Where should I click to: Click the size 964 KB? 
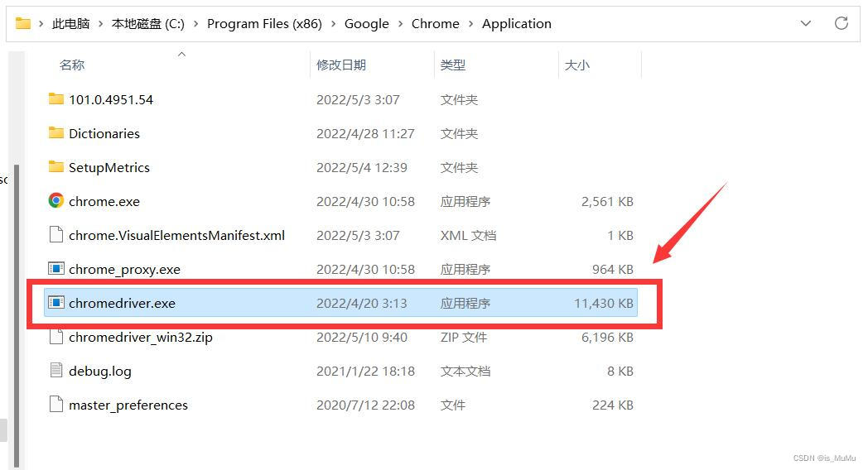tap(613, 269)
